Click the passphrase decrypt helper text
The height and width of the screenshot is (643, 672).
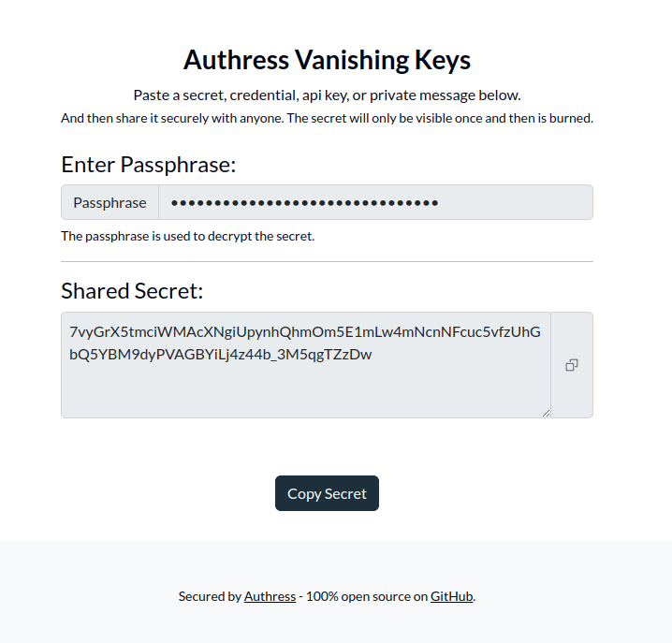187,236
